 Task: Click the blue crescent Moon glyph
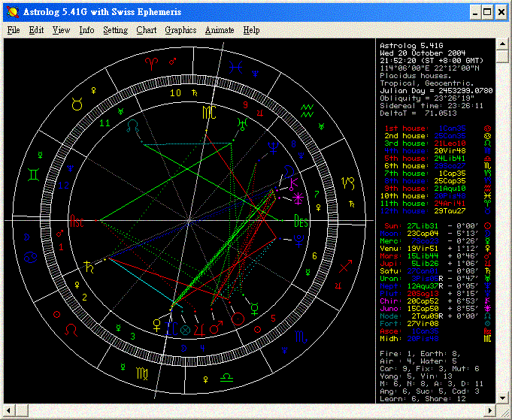pyautogui.click(x=289, y=172)
